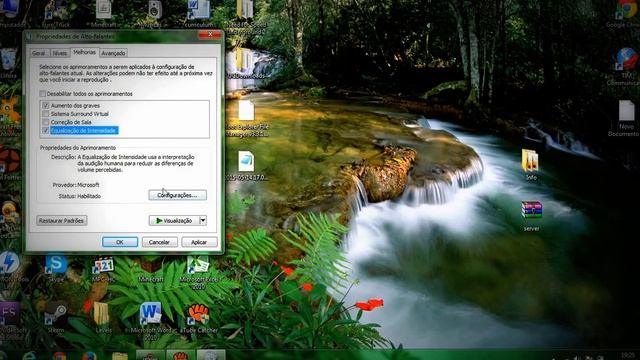
Task: Click Aplicar to apply enhancements
Action: [199, 242]
